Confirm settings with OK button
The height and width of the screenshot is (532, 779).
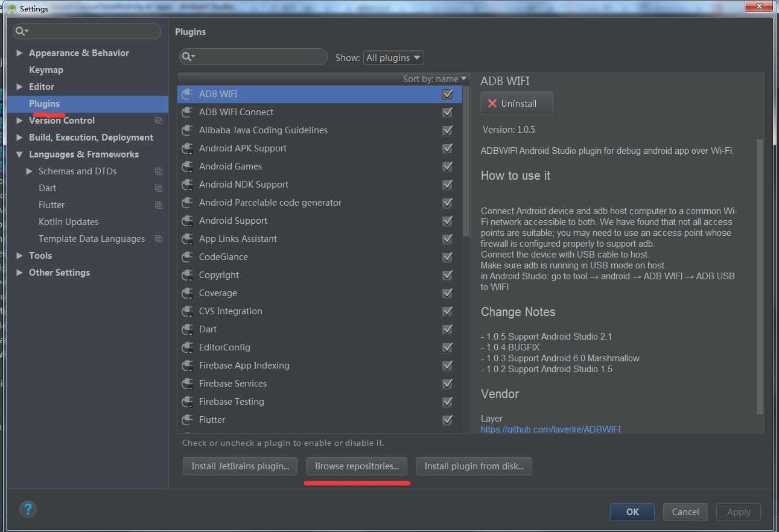pos(632,512)
